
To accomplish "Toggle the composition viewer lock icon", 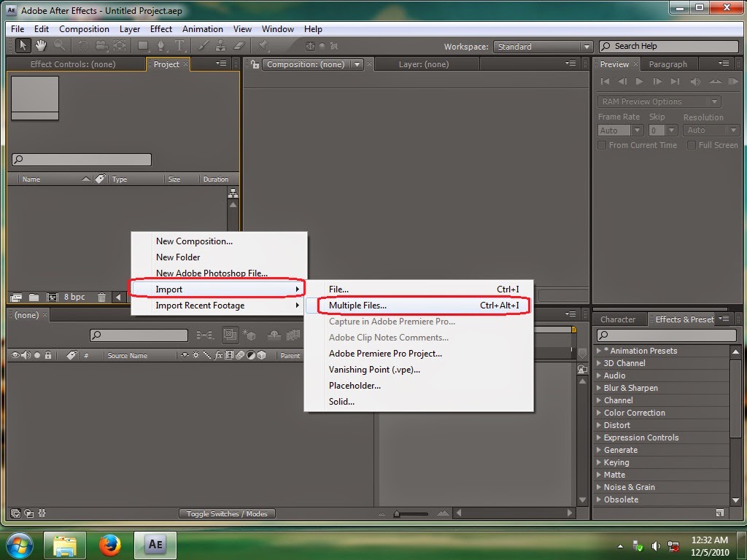I will click(255, 64).
